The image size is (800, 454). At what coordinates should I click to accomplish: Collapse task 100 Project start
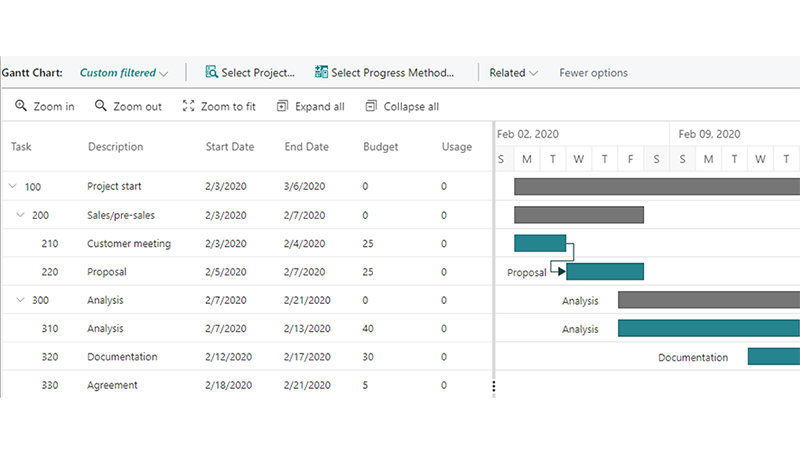(x=13, y=186)
